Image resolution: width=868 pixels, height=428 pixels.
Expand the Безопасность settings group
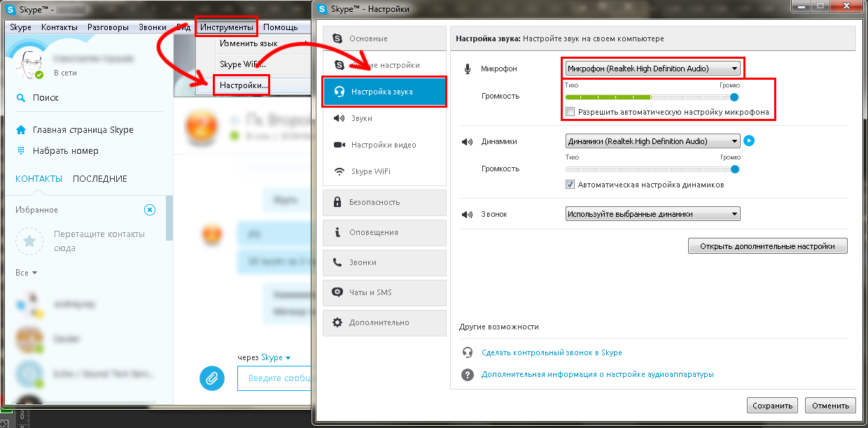[384, 202]
